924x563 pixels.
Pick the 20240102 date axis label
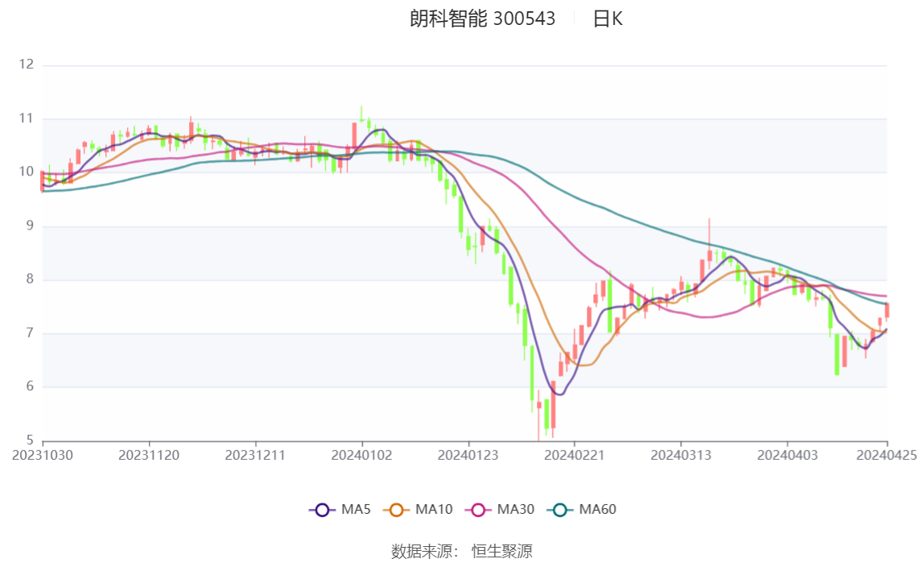coord(362,456)
